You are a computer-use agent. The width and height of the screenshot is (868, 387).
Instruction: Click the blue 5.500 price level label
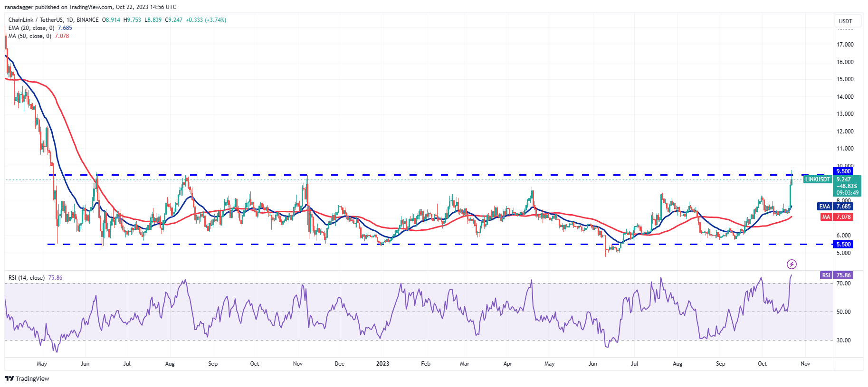click(843, 244)
